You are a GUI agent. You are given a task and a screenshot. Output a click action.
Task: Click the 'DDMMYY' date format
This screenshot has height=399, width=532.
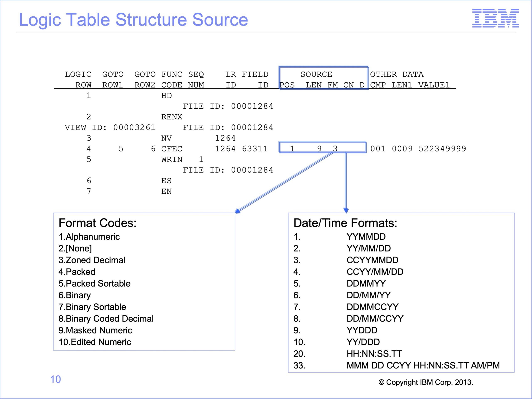(x=366, y=283)
